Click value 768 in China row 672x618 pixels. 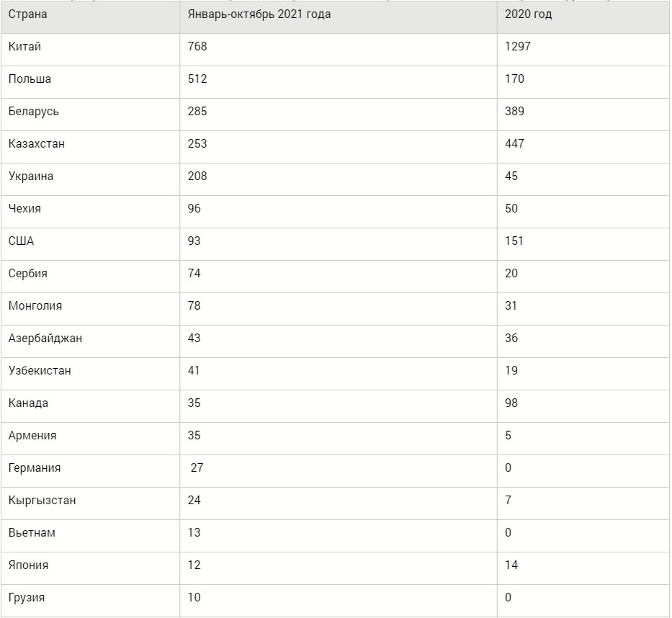197,46
